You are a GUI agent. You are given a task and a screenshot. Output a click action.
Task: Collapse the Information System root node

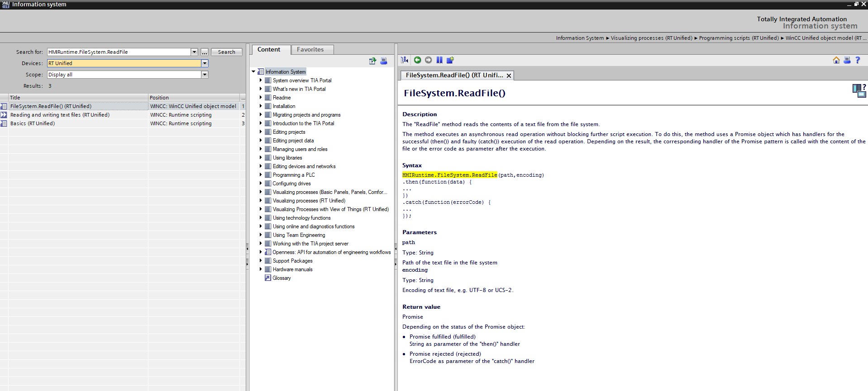coord(253,72)
